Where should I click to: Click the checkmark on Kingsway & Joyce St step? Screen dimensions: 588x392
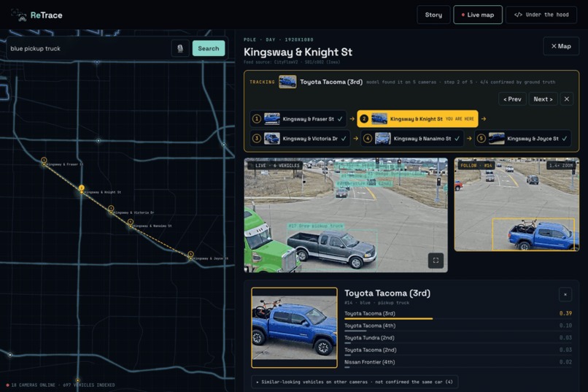pos(565,139)
